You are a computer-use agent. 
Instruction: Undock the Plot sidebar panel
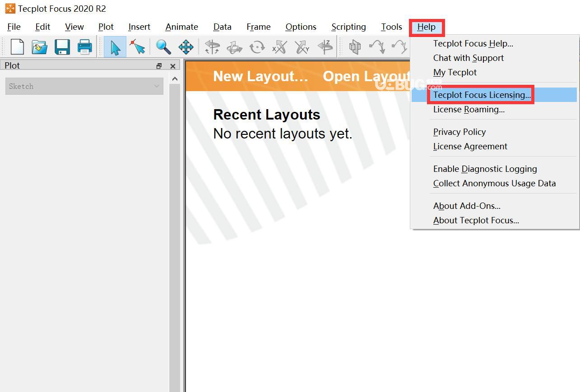pyautogui.click(x=159, y=66)
